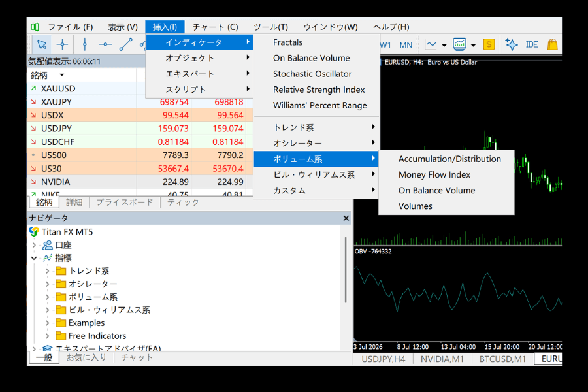Open the オブジェクト submenu
588x392 pixels.
(199, 57)
